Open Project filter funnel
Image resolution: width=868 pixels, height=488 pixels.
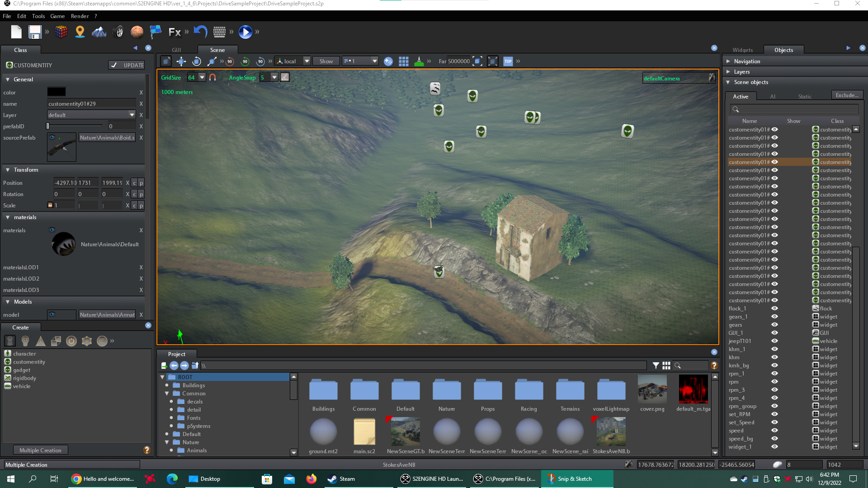[x=656, y=366]
